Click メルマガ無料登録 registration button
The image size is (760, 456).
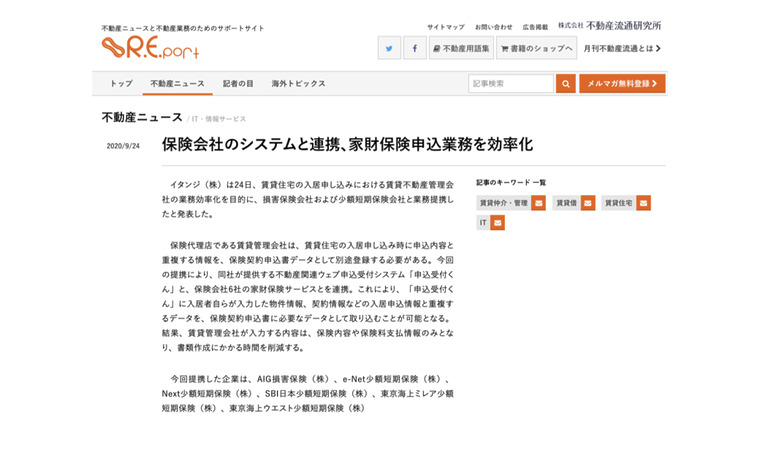point(622,84)
